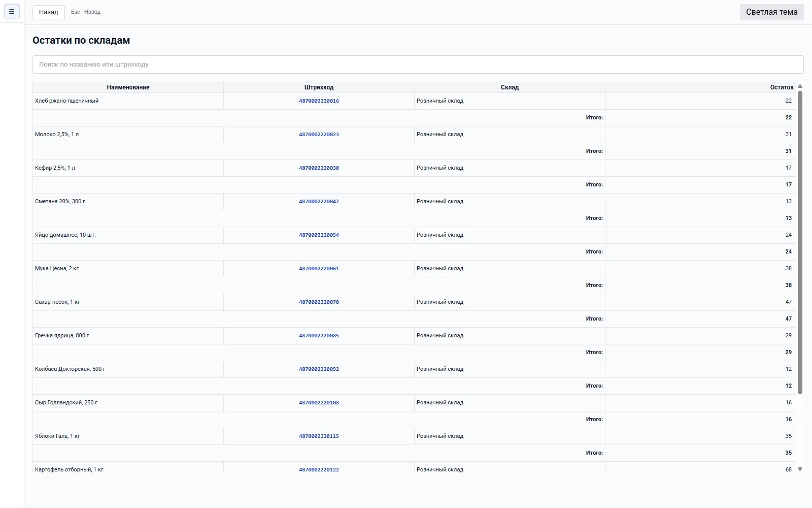Screen dimensions: 812x508
Task: Click the scrollbar down arrow
Action: pos(800,469)
